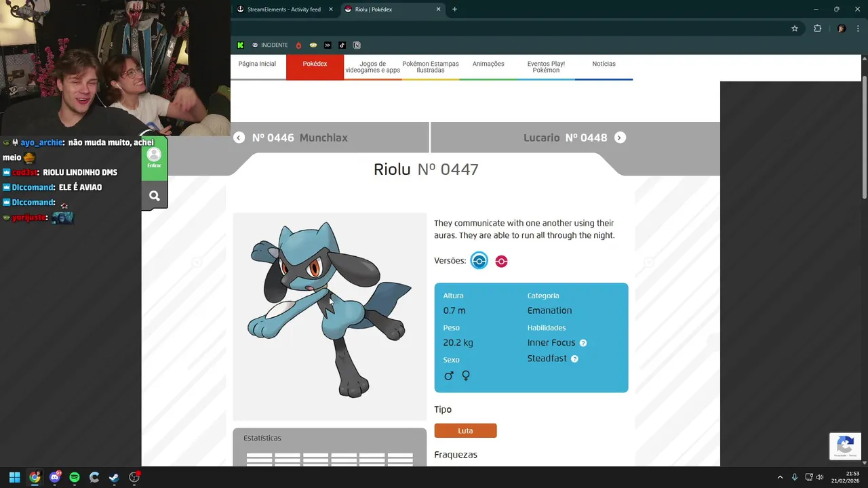Switch to StreamElements Activity feed tab

click(x=285, y=9)
